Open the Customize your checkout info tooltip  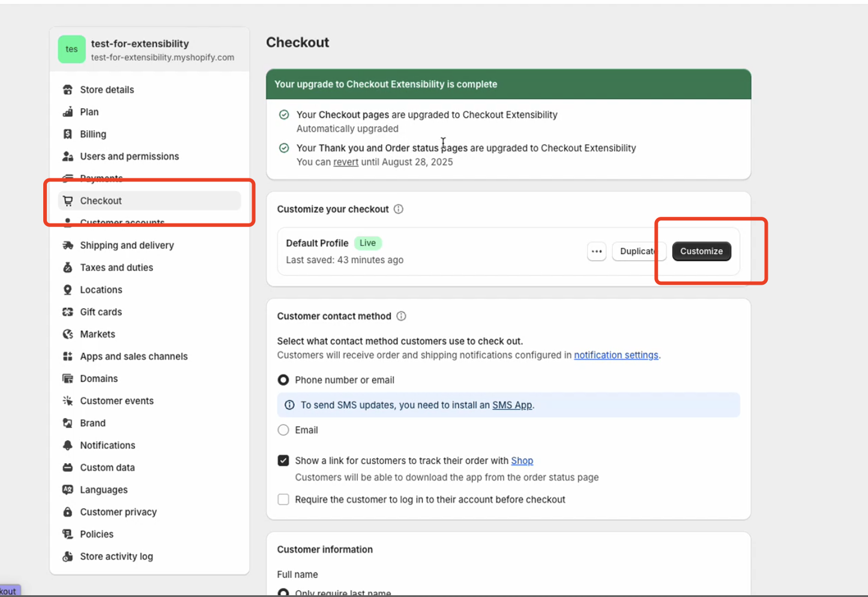[x=398, y=209]
